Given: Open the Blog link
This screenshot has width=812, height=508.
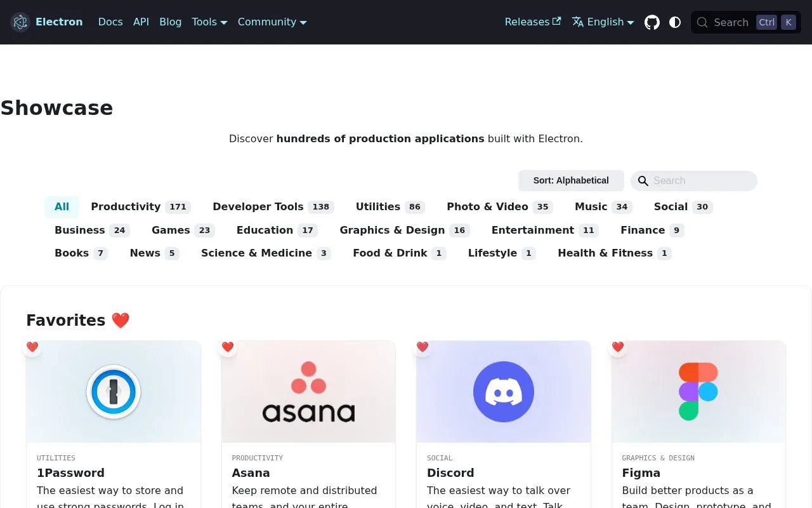Looking at the screenshot, I should tap(171, 22).
